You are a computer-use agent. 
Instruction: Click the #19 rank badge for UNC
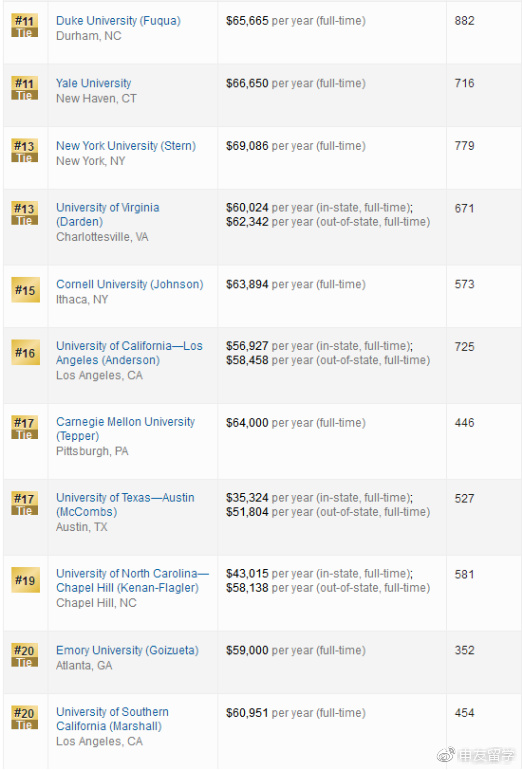tap(25, 579)
